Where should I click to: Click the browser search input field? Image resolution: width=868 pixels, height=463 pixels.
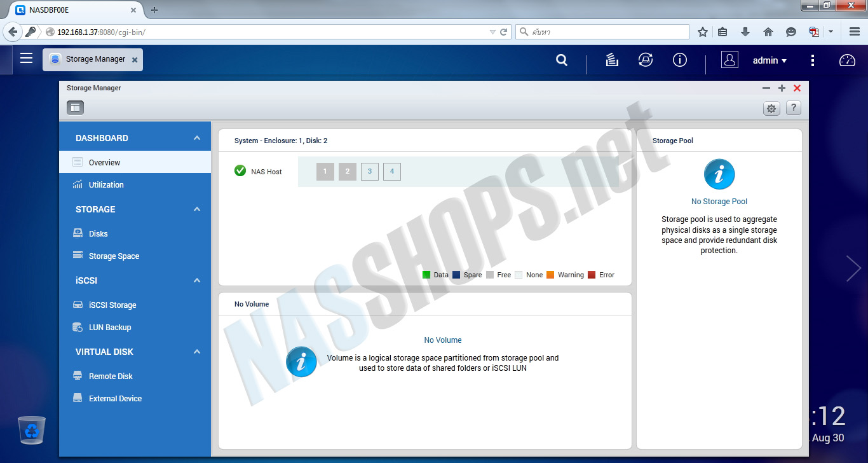(602, 32)
